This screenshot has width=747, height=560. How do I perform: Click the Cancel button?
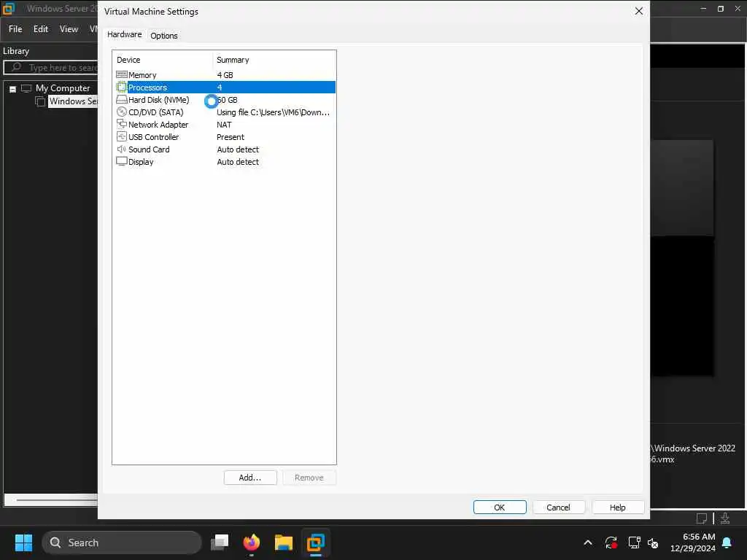tap(558, 507)
